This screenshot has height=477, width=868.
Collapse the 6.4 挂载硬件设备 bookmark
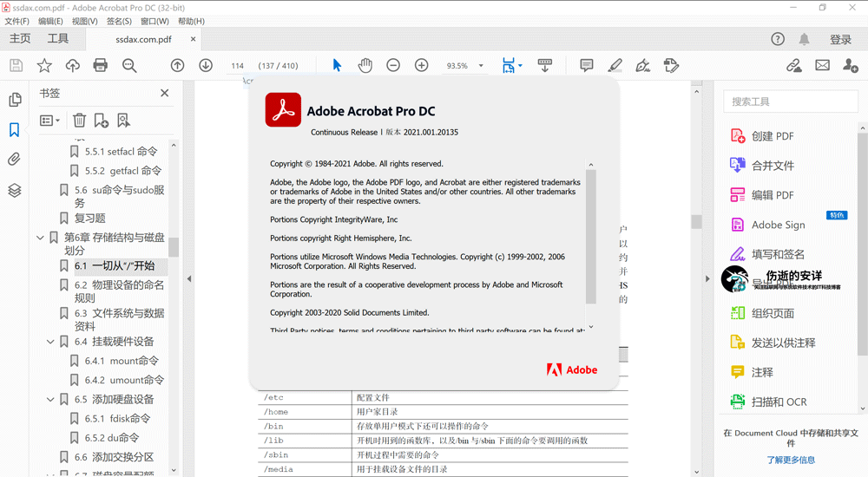pos(50,342)
